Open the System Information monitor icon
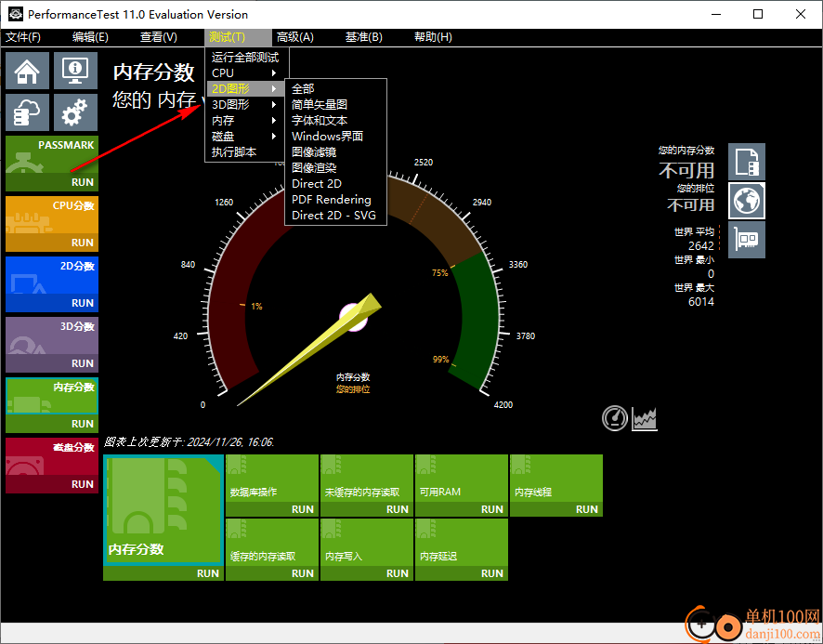Image resolution: width=823 pixels, height=644 pixels. pyautogui.click(x=75, y=71)
